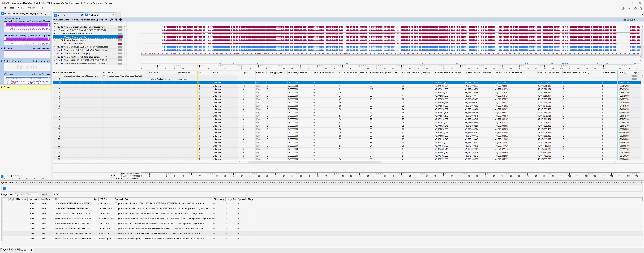Click the pink legend swatch for win:Info
Image resolution: width=644 pixels, height=253 pixels.
[x=121, y=36]
